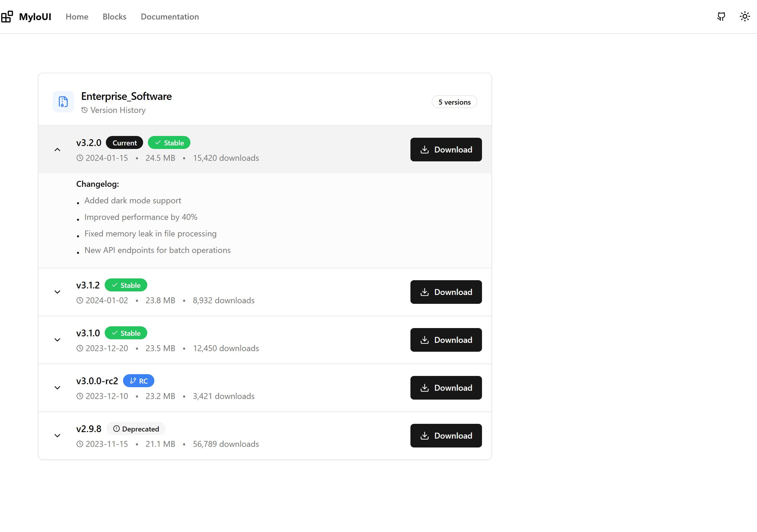This screenshot has width=757, height=532.
Task: Download version v3.2.0
Action: (446, 150)
